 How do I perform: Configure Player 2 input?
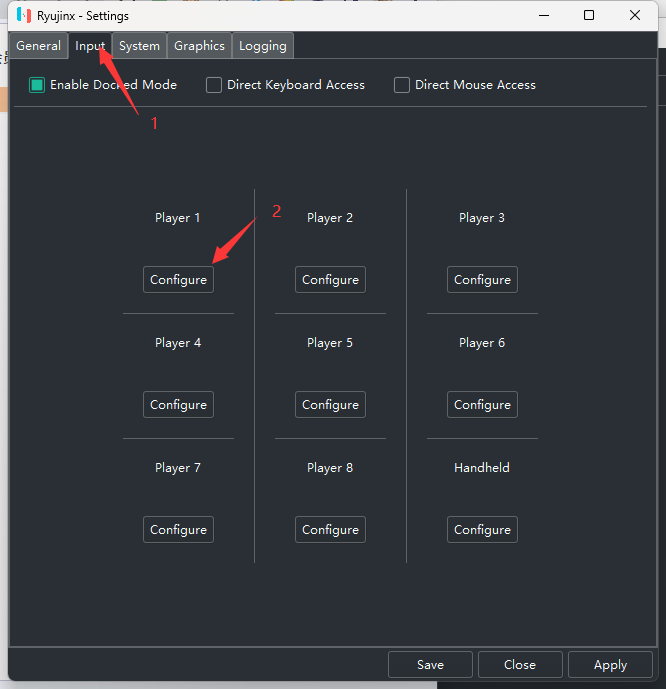(x=330, y=279)
